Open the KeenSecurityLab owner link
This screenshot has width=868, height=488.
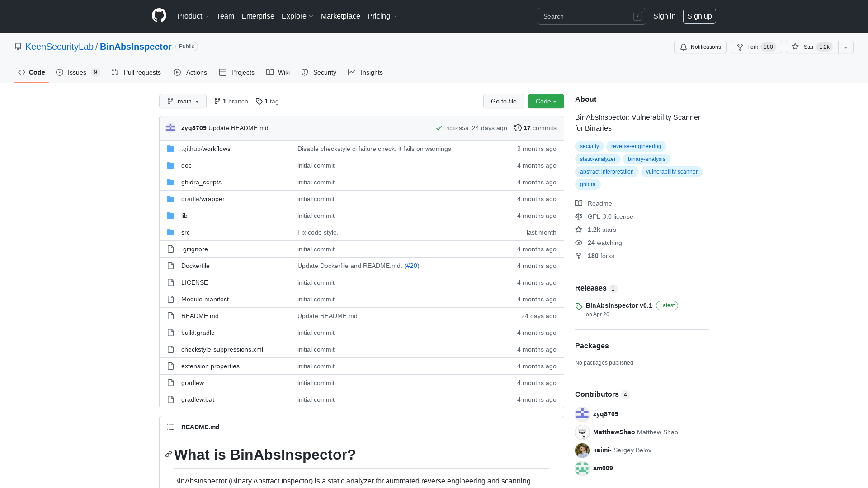tap(59, 47)
